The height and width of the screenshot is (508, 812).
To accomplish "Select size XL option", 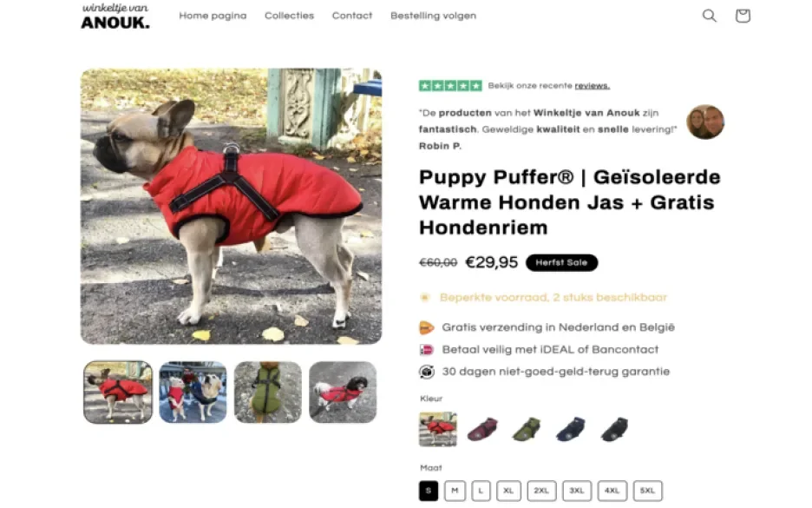I will click(508, 491).
